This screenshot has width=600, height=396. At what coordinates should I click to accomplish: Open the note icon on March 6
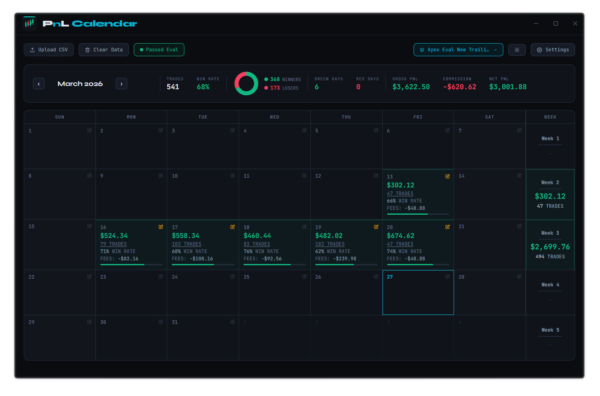[447, 130]
